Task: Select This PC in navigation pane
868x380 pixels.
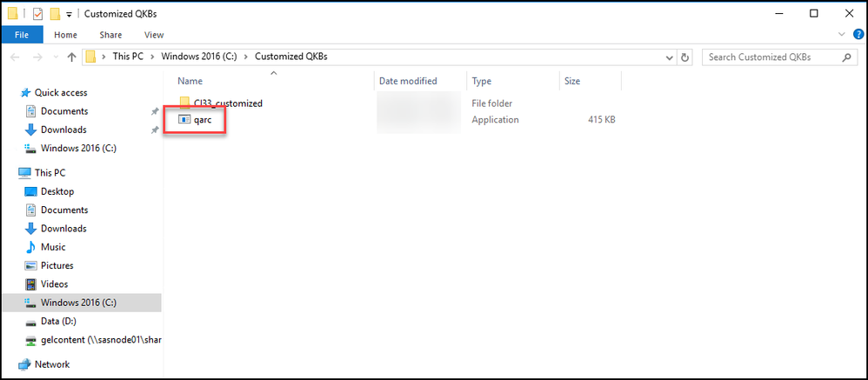Action: pyautogui.click(x=50, y=172)
